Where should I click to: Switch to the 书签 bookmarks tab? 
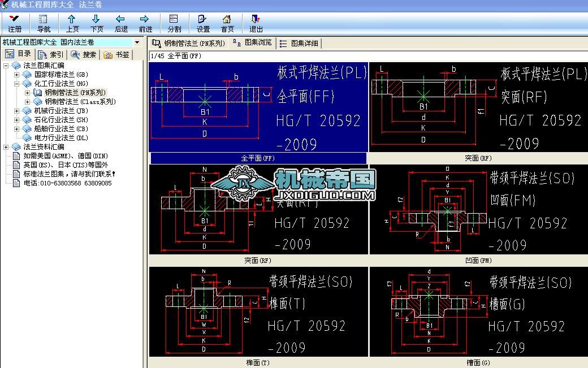(116, 55)
